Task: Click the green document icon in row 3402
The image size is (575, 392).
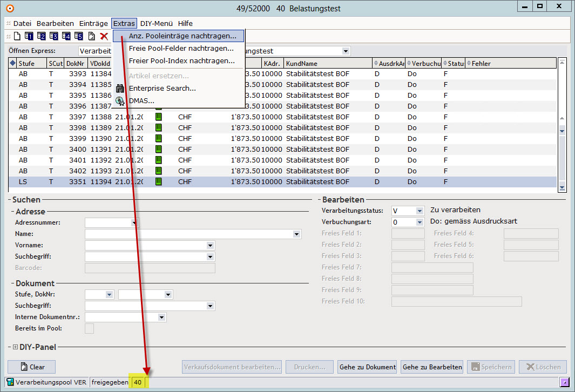Action: pos(158,171)
